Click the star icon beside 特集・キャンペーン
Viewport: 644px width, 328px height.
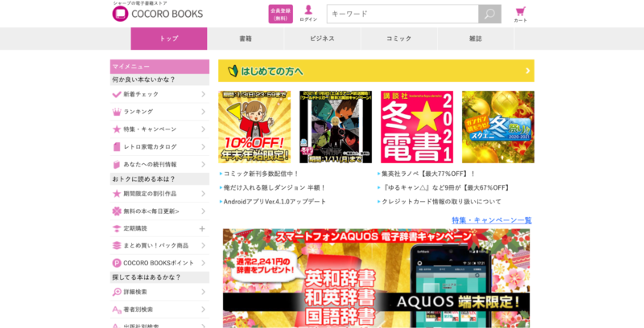point(117,129)
